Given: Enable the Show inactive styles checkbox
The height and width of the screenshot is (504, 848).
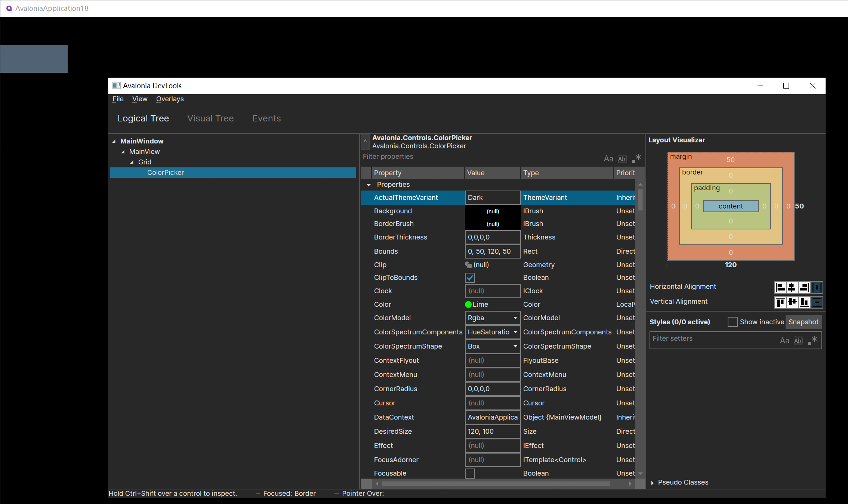Looking at the screenshot, I should [732, 322].
